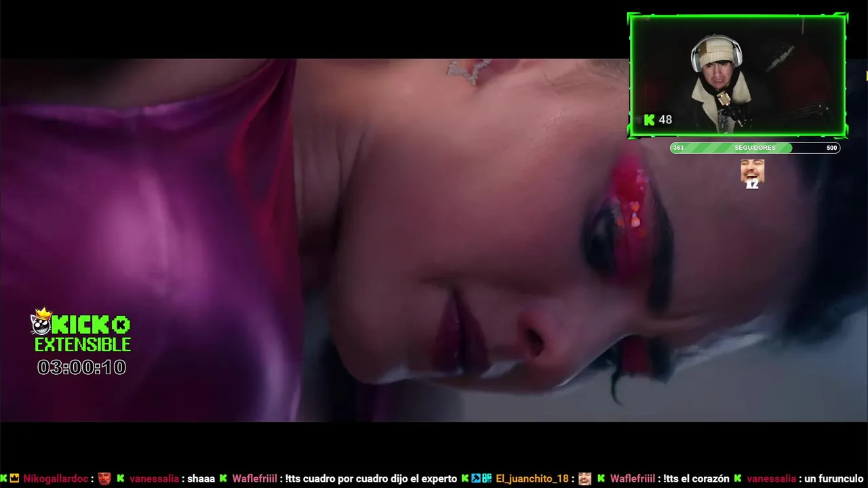The width and height of the screenshot is (868, 488).
Task: Click the crown badge before Nikogallardoc
Action: point(14,479)
